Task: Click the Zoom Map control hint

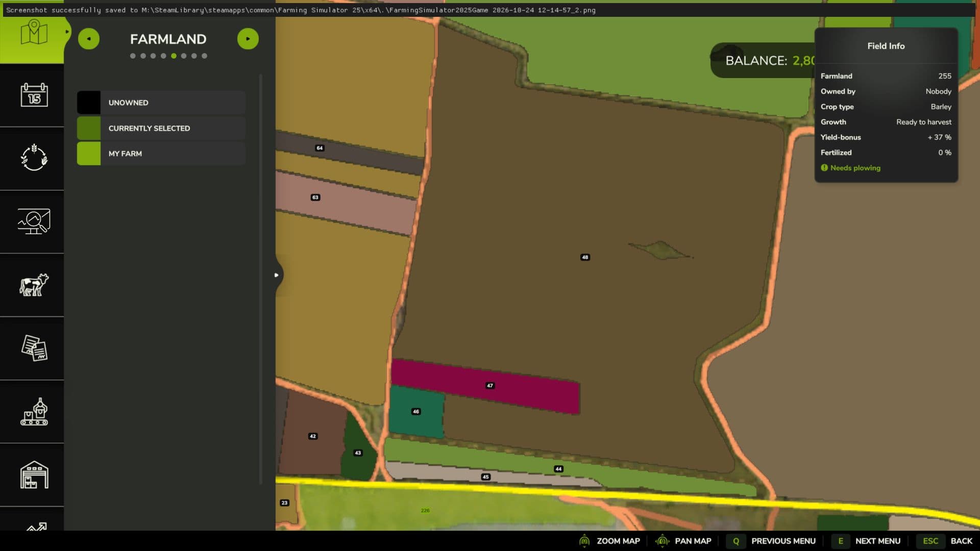Action: pos(609,541)
